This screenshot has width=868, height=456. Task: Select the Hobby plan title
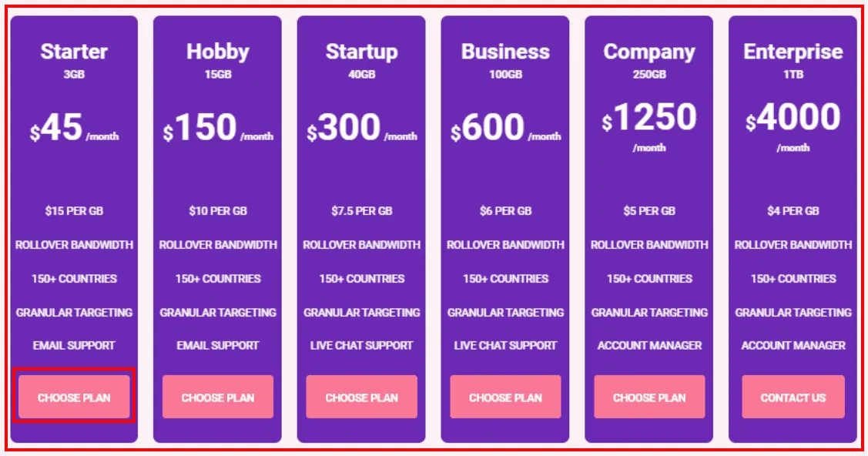pyautogui.click(x=217, y=52)
